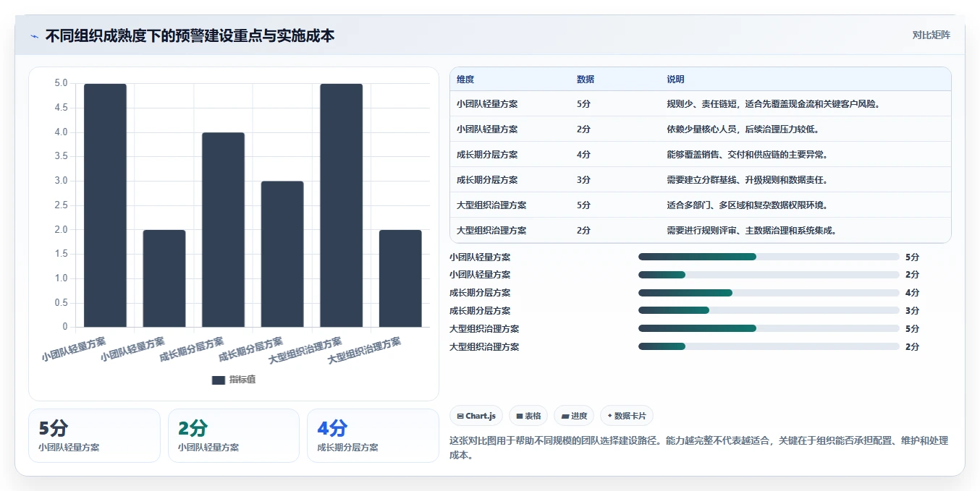Click the 维度 column header
The image size is (980, 491).
(465, 80)
